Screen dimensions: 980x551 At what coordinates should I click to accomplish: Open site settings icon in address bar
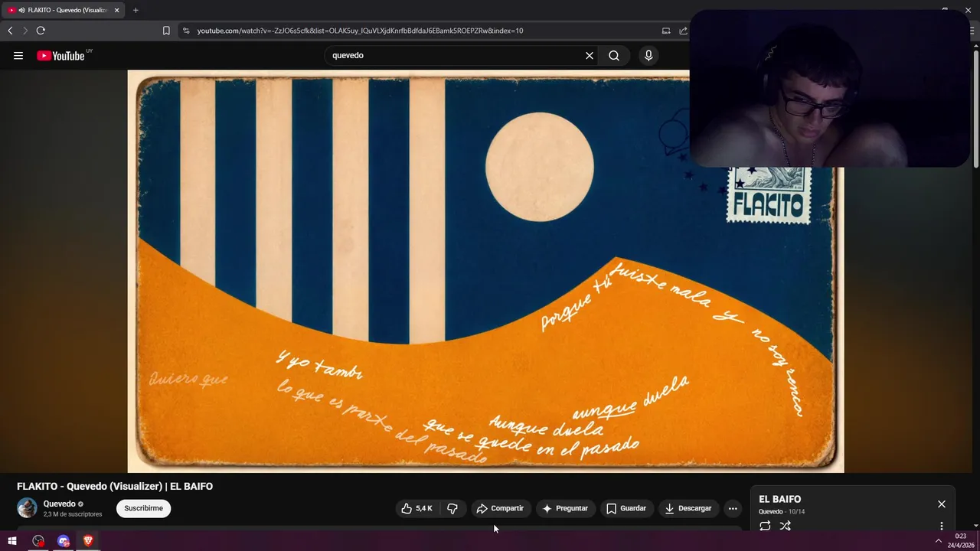[185, 31]
